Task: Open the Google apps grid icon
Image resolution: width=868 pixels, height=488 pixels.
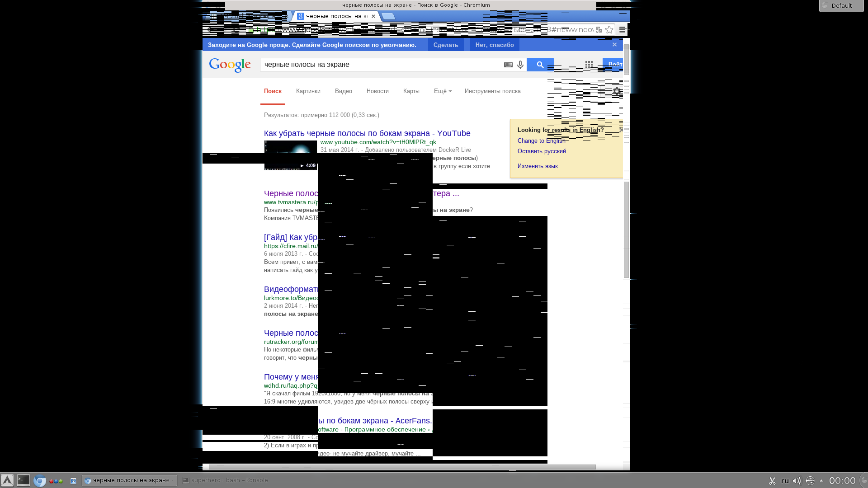Action: [589, 65]
